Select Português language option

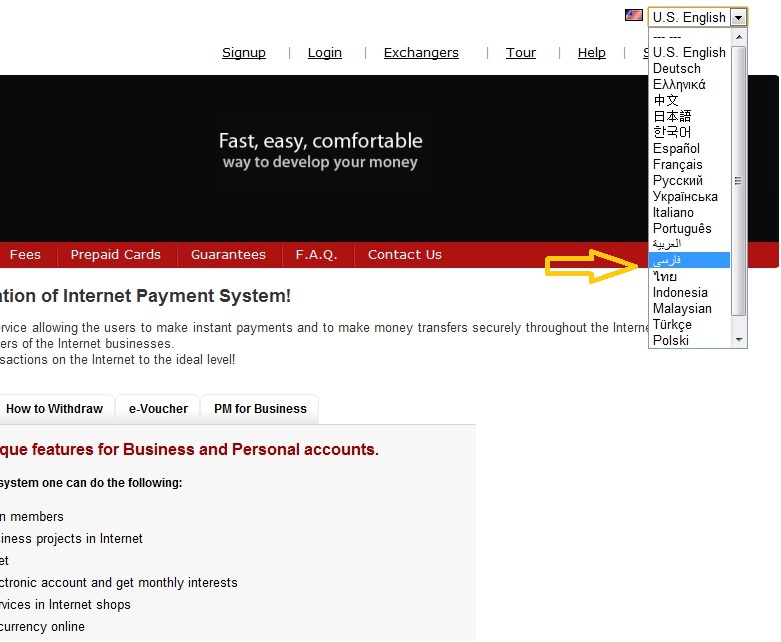689,228
